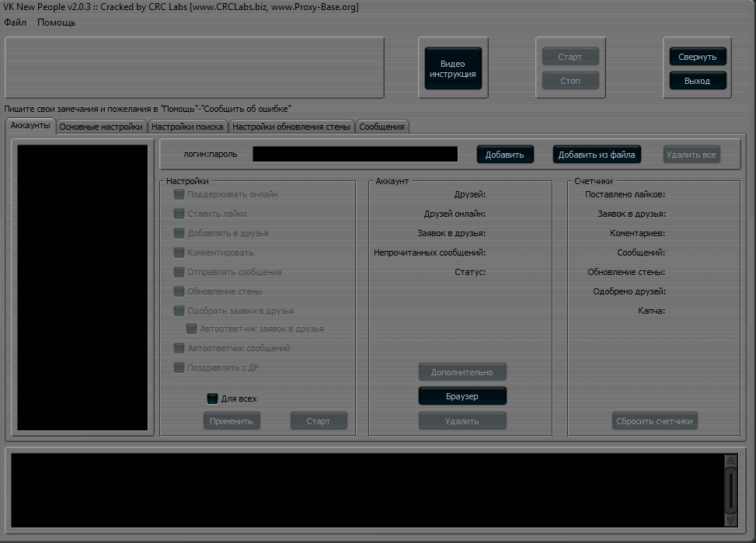Image resolution: width=756 pixels, height=543 pixels.
Task: Open the Файл menu
Action: coord(15,23)
